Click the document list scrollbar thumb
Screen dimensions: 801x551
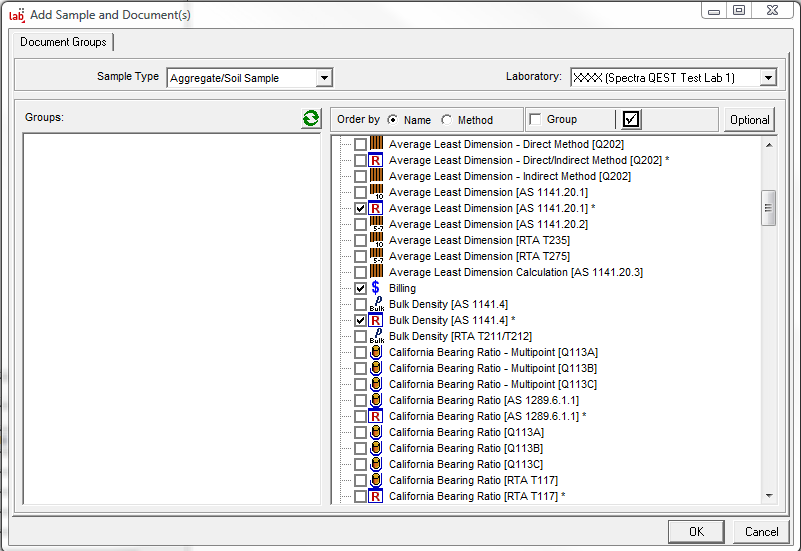pyautogui.click(x=768, y=208)
